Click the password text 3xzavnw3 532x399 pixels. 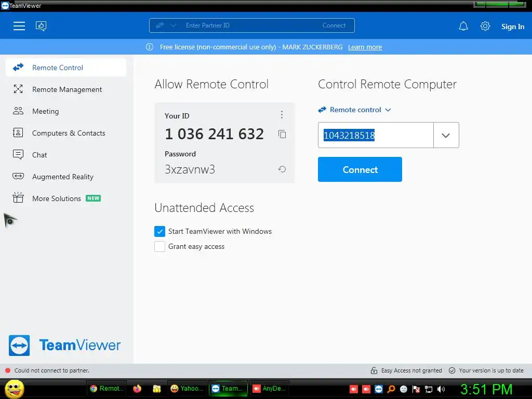click(190, 169)
